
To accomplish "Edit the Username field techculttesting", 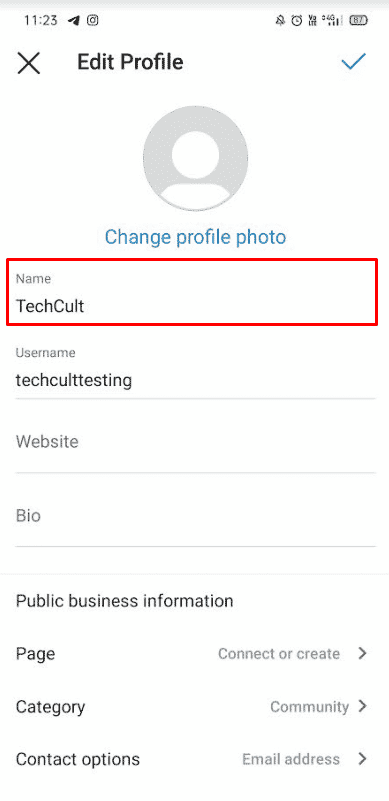I will pyautogui.click(x=195, y=371).
